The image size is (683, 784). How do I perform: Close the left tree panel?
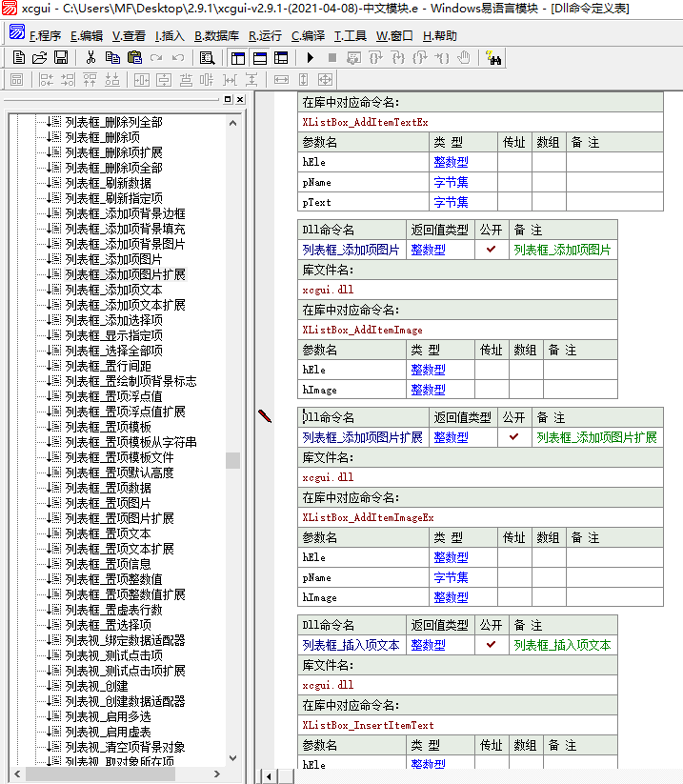pyautogui.click(x=240, y=99)
